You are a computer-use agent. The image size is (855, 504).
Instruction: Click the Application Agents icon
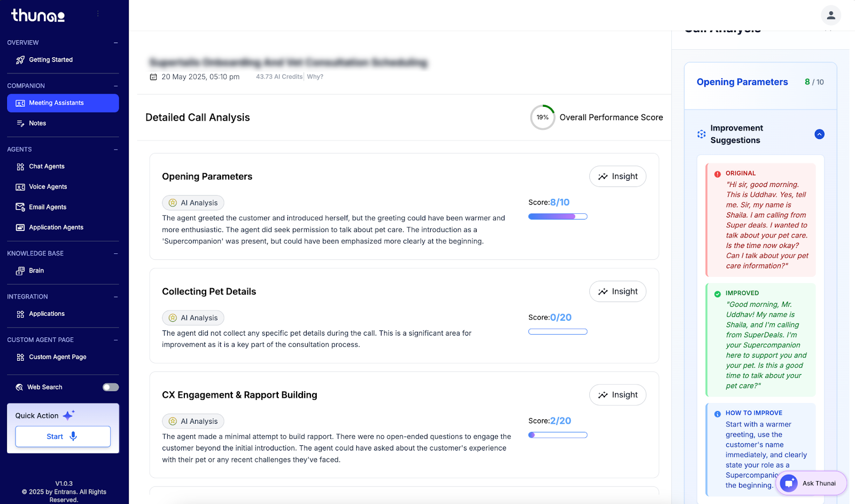(20, 228)
